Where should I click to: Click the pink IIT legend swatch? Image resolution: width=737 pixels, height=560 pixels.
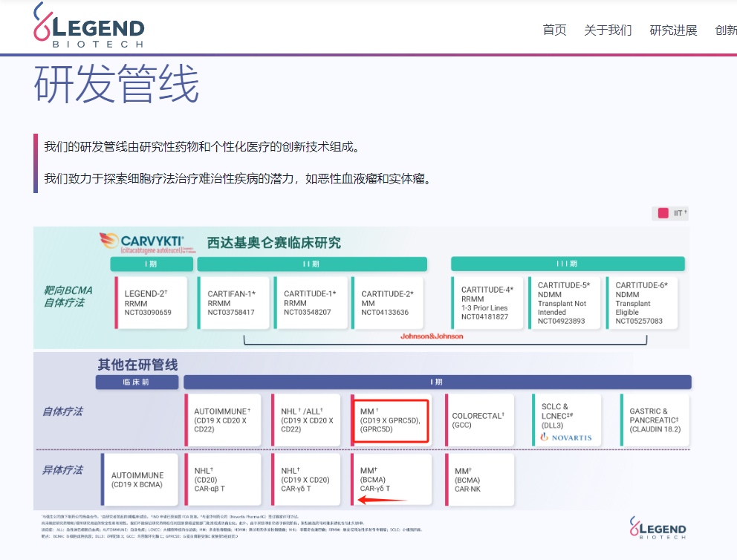click(x=663, y=213)
